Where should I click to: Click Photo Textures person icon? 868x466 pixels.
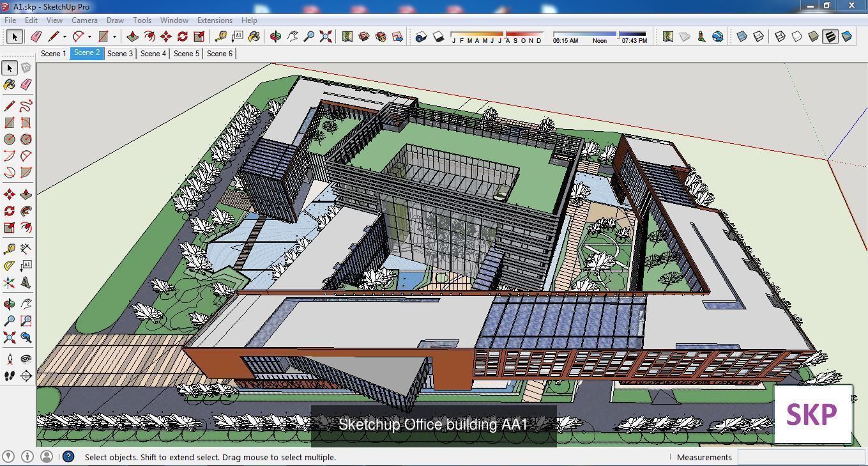click(701, 36)
